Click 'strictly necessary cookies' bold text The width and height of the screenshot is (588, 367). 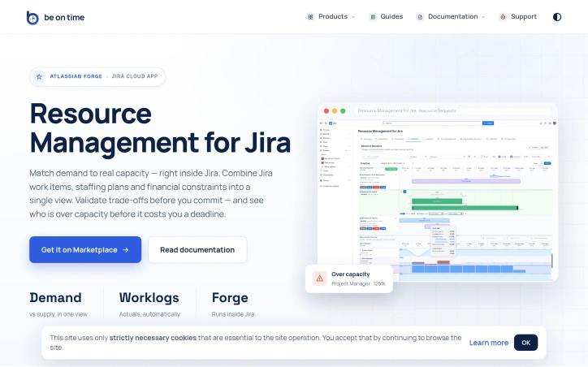point(153,338)
